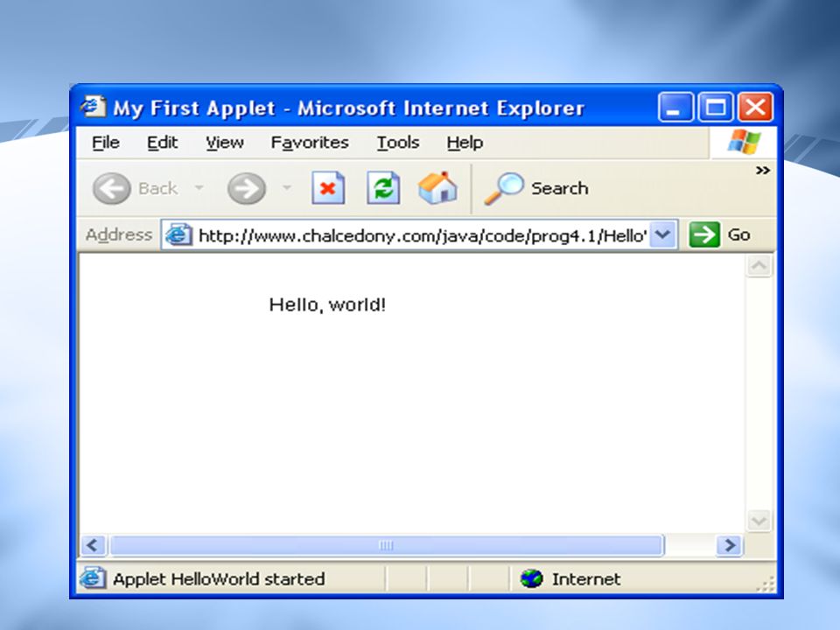
Task: Open the Favorites menu
Action: [x=310, y=143]
